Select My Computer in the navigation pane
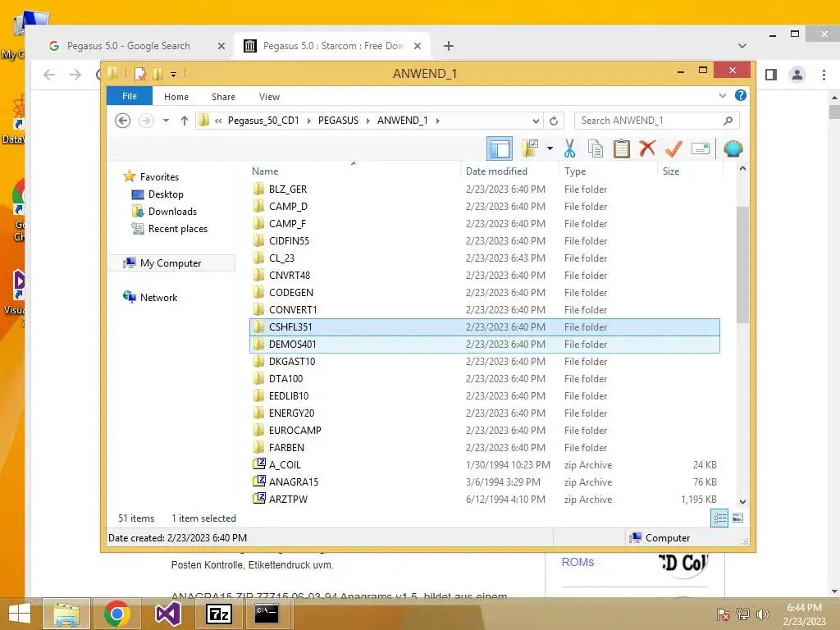Screen dimensions: 840x630 tap(171, 263)
